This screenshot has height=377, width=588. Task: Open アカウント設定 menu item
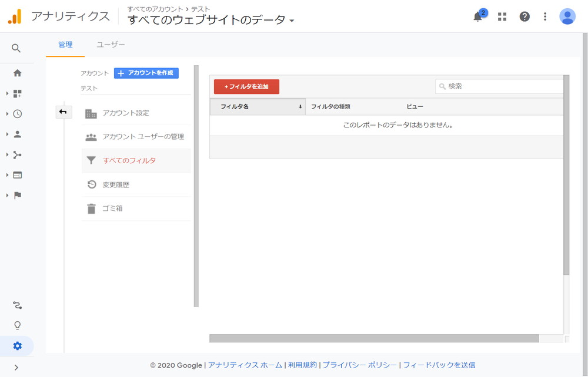coord(136,113)
